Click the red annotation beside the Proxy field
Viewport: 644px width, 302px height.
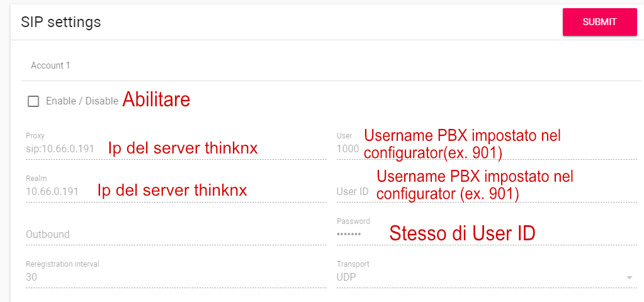coord(183,148)
